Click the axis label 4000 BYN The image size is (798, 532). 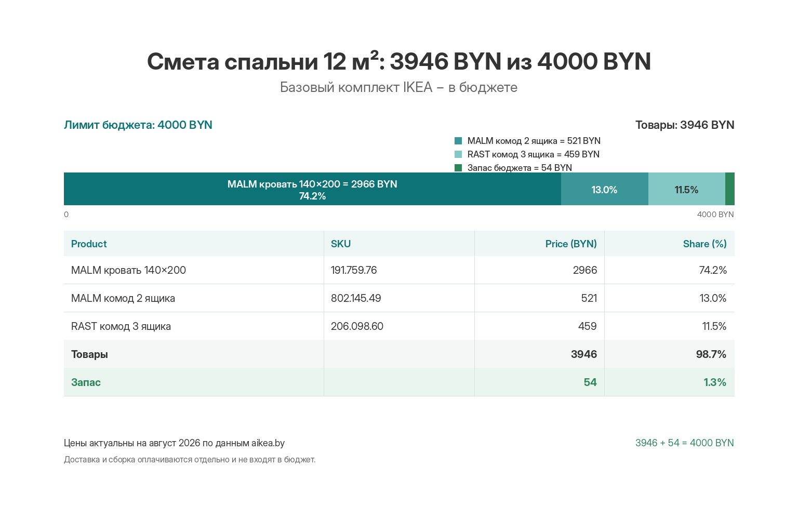tap(715, 215)
